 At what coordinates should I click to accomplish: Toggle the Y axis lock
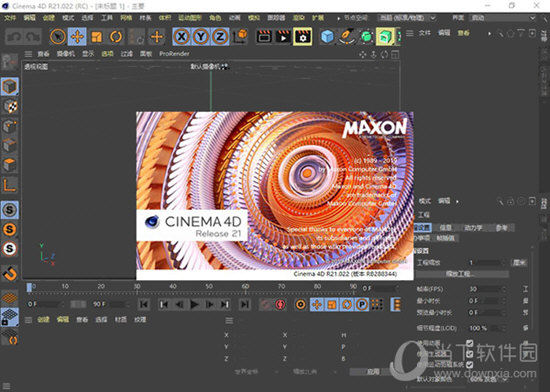point(201,36)
